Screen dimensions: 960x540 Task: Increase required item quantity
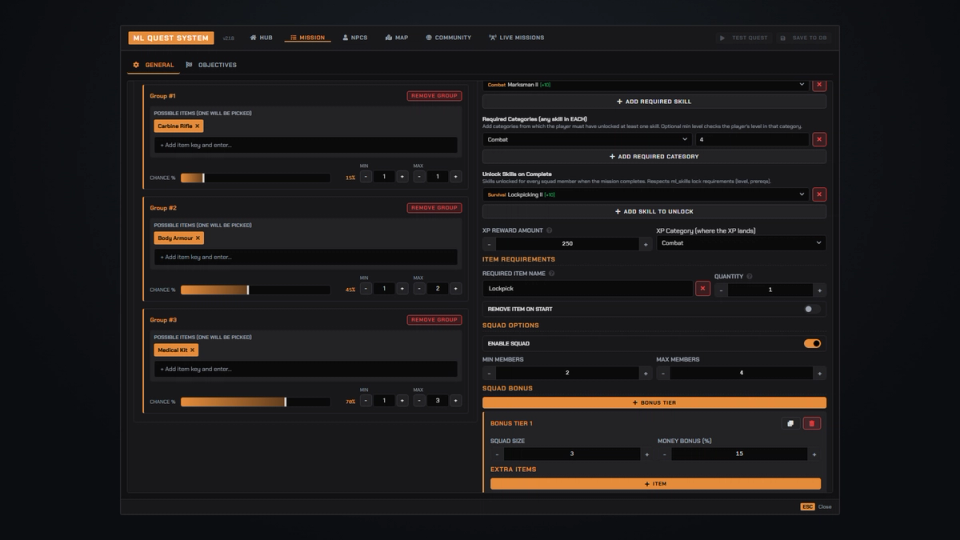(x=820, y=290)
